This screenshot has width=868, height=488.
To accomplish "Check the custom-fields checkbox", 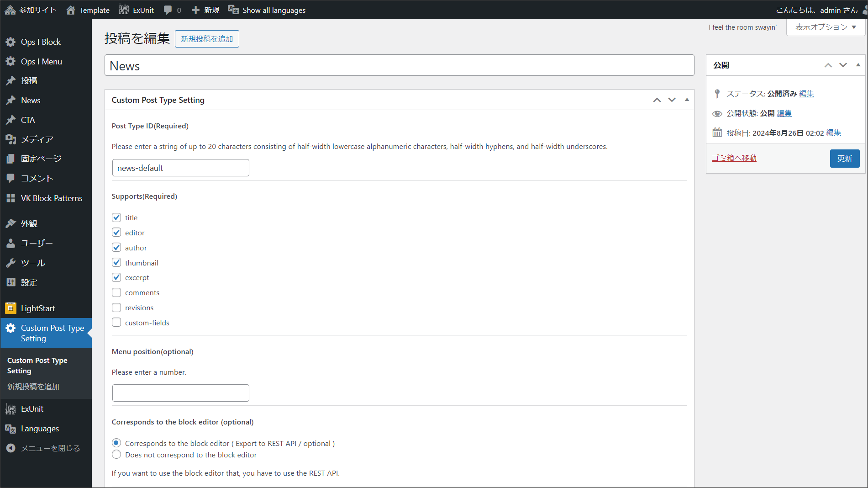I will pos(117,323).
